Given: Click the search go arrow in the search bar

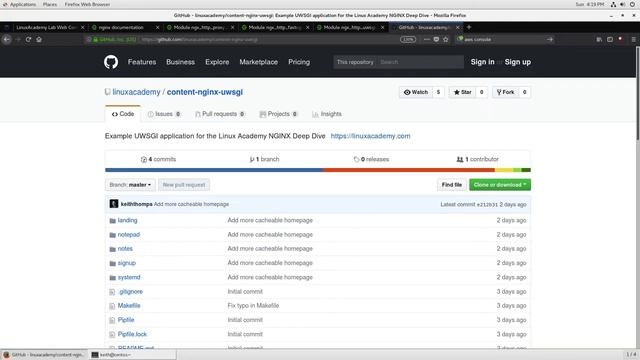Looking at the screenshot, I should (x=550, y=40).
